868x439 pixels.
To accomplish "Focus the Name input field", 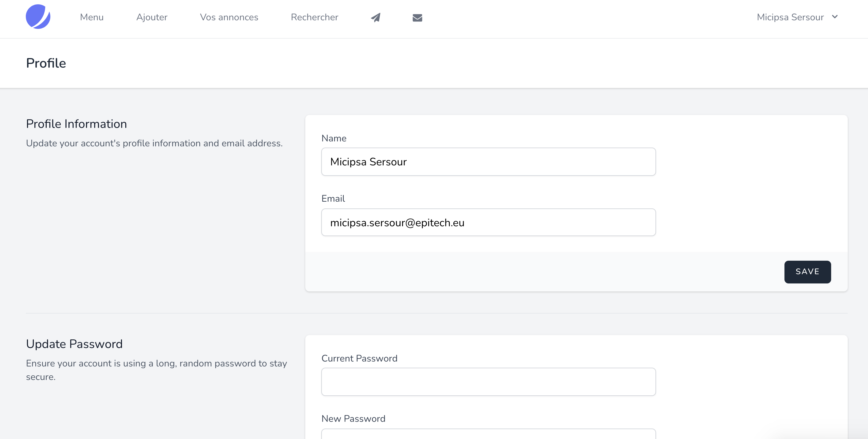I will click(x=488, y=161).
